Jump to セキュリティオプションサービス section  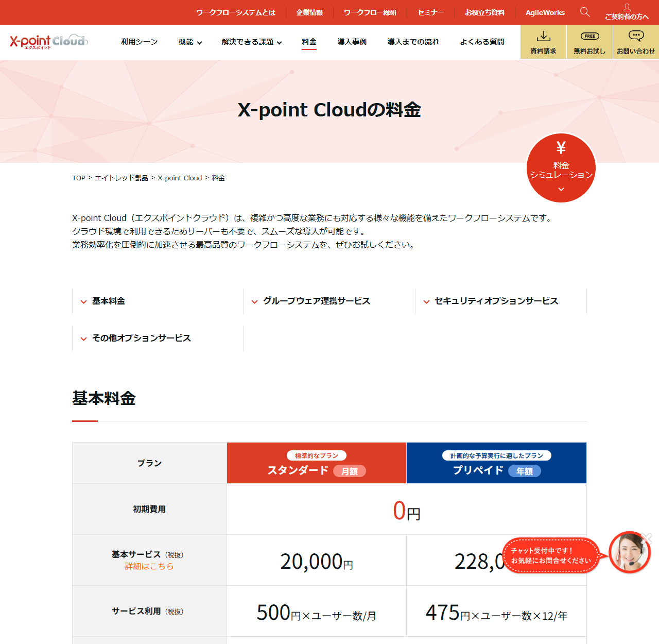[500, 301]
